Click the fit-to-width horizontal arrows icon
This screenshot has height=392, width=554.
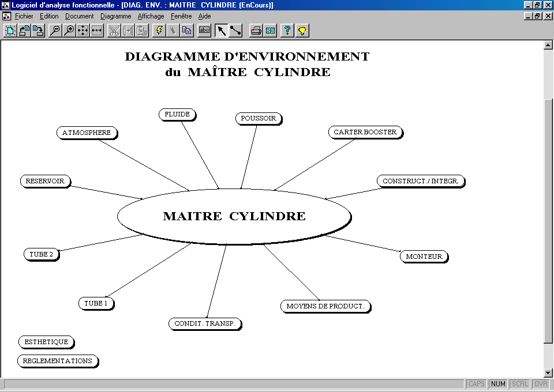click(x=96, y=31)
